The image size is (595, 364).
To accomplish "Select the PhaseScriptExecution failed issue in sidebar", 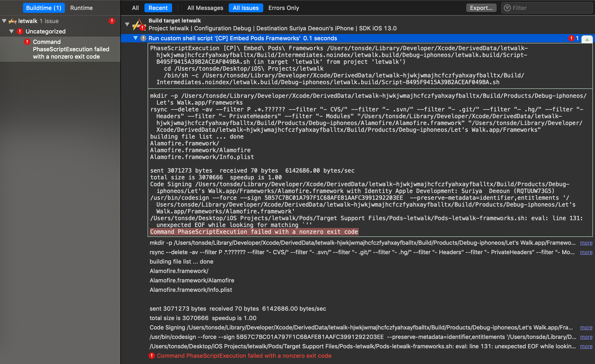I will click(60, 49).
